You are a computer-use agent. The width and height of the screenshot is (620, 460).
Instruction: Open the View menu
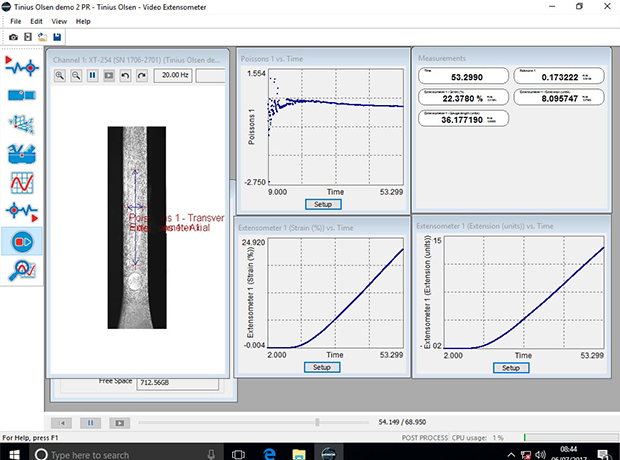[x=59, y=21]
